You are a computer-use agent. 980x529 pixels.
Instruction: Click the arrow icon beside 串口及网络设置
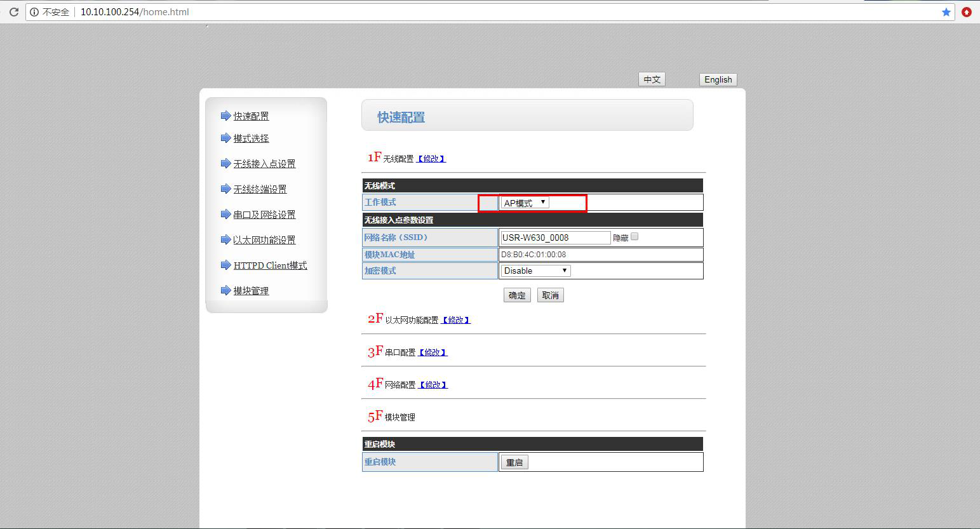[225, 214]
